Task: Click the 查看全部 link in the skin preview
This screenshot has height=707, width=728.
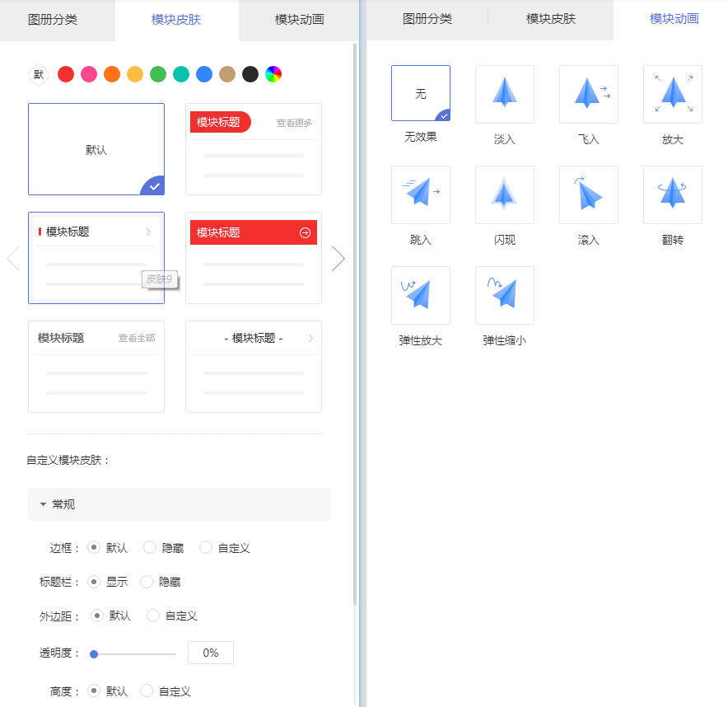Action: pyautogui.click(x=137, y=338)
